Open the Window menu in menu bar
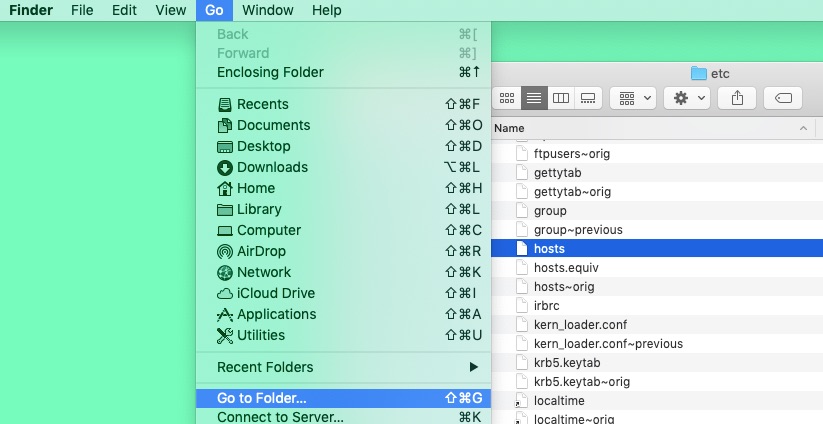 [267, 10]
